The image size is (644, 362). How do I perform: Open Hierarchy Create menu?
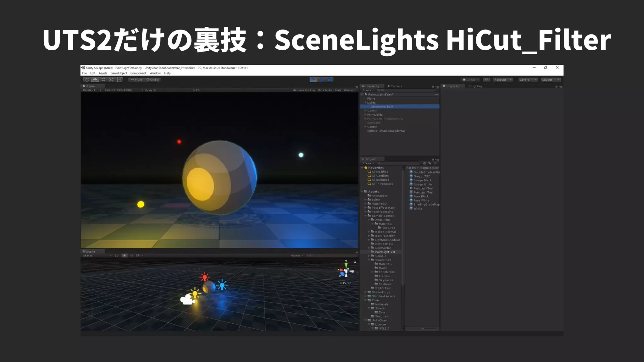368,90
